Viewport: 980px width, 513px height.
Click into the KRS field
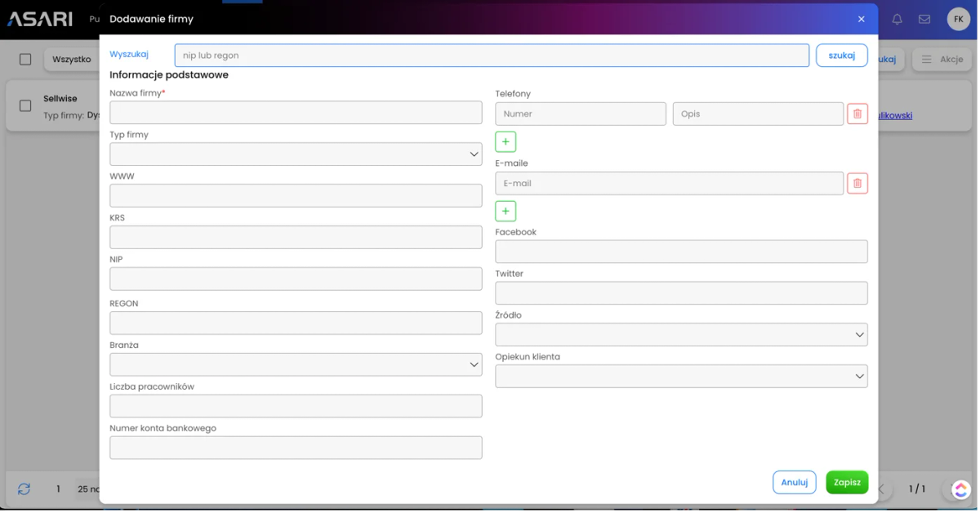(x=296, y=237)
